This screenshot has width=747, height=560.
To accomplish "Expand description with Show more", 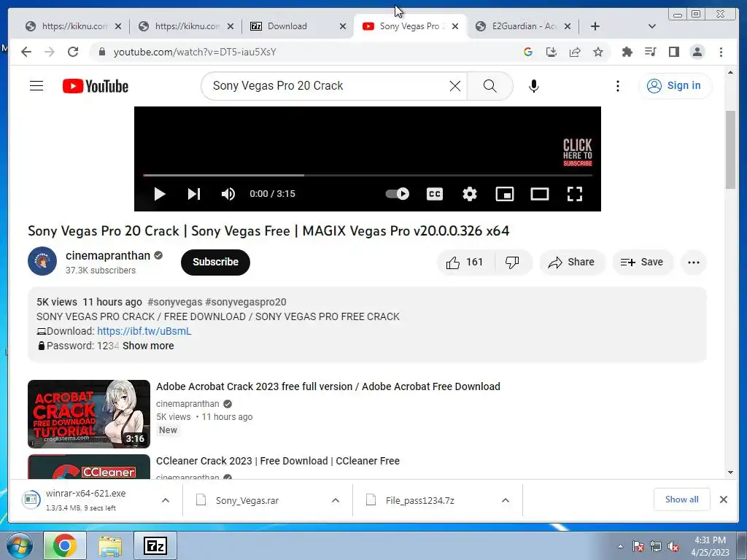I will [x=148, y=346].
